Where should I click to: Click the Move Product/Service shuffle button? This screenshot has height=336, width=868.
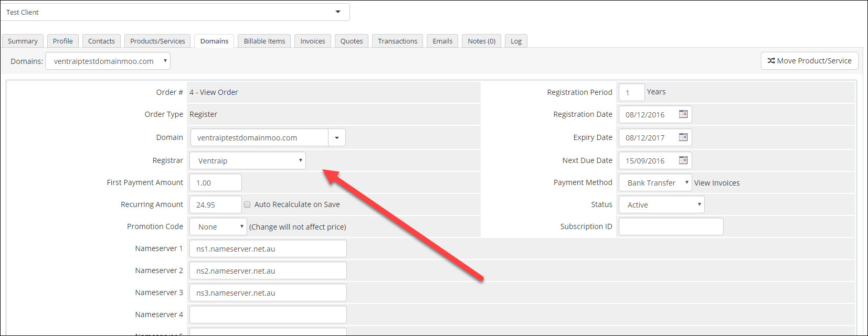click(809, 61)
